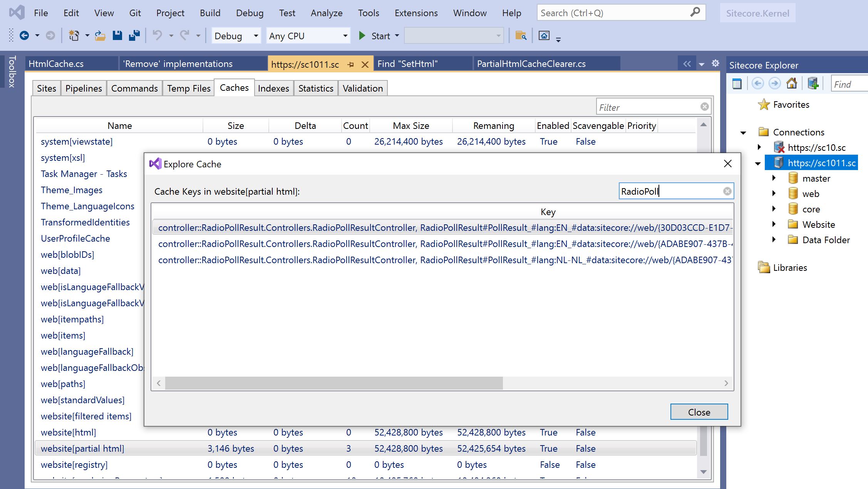Click the Open File folder icon
Viewport: 868px width, 489px height.
[x=100, y=36]
